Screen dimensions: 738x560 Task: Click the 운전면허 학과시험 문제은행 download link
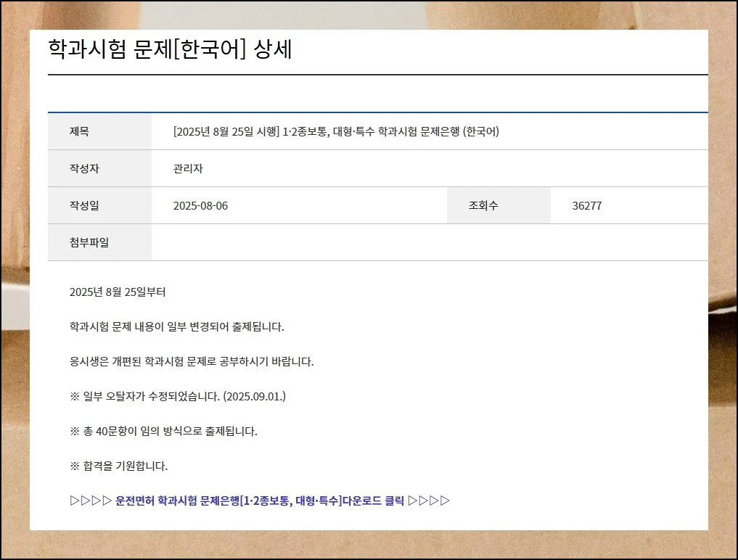tap(259, 501)
